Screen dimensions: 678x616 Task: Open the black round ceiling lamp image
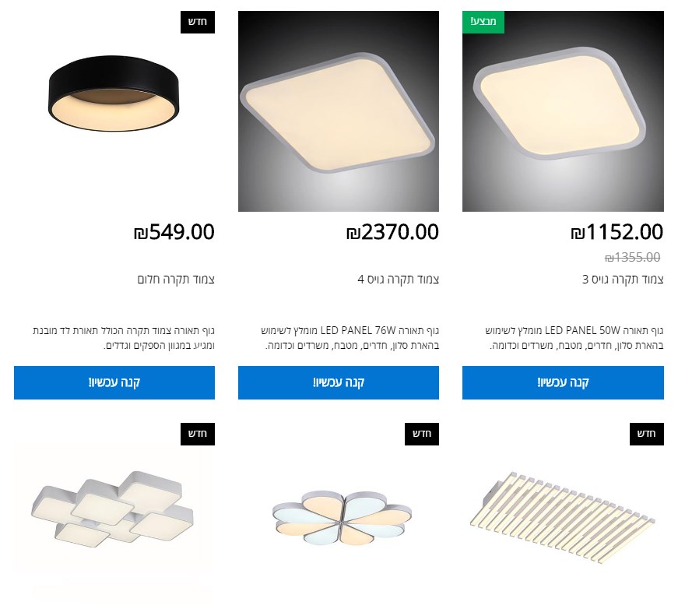pos(114,111)
